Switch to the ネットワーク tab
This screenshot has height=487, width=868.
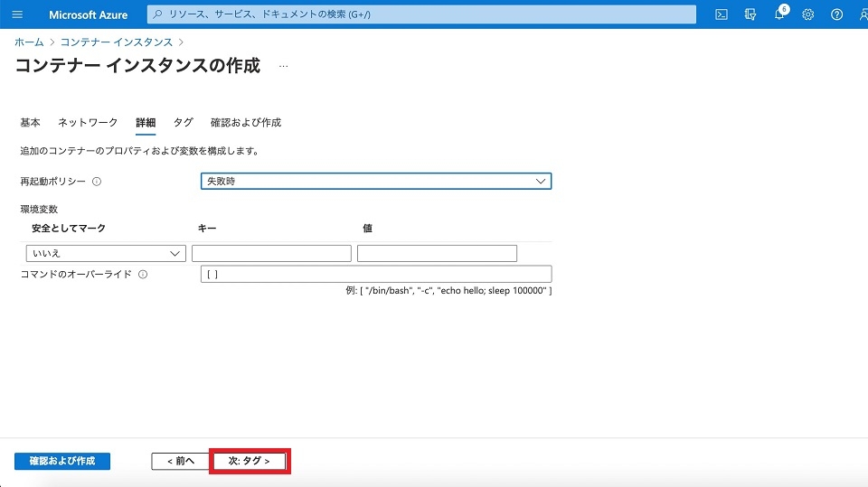(x=88, y=122)
